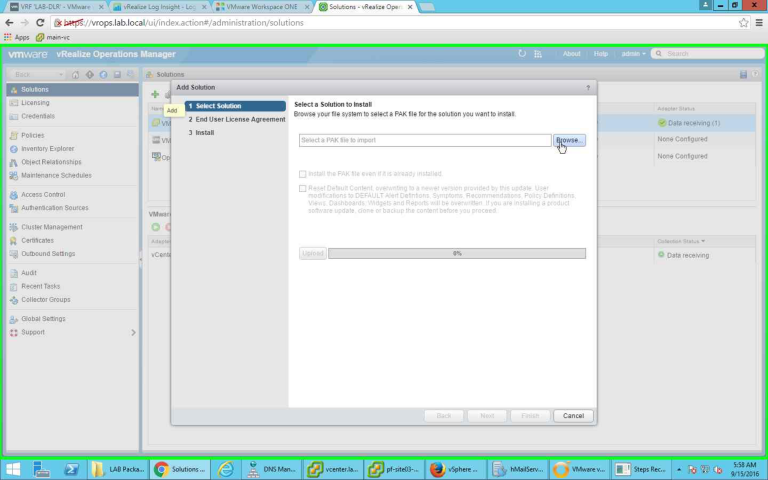Click the Browse button to choose a PAK file

point(568,140)
